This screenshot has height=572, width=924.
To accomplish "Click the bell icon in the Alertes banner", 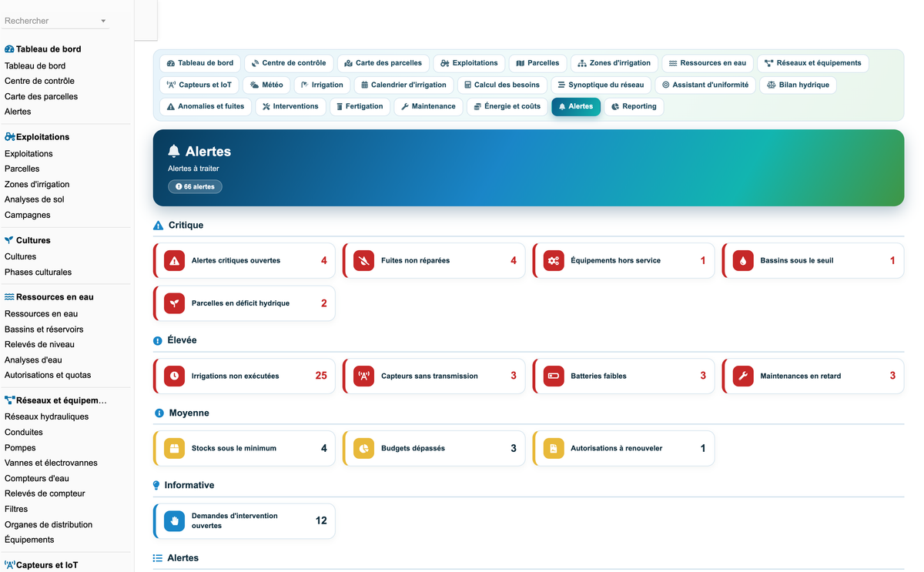I will [174, 152].
